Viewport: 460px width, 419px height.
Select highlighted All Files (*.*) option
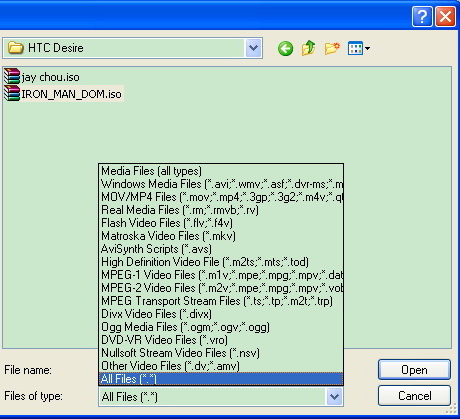tap(221, 379)
